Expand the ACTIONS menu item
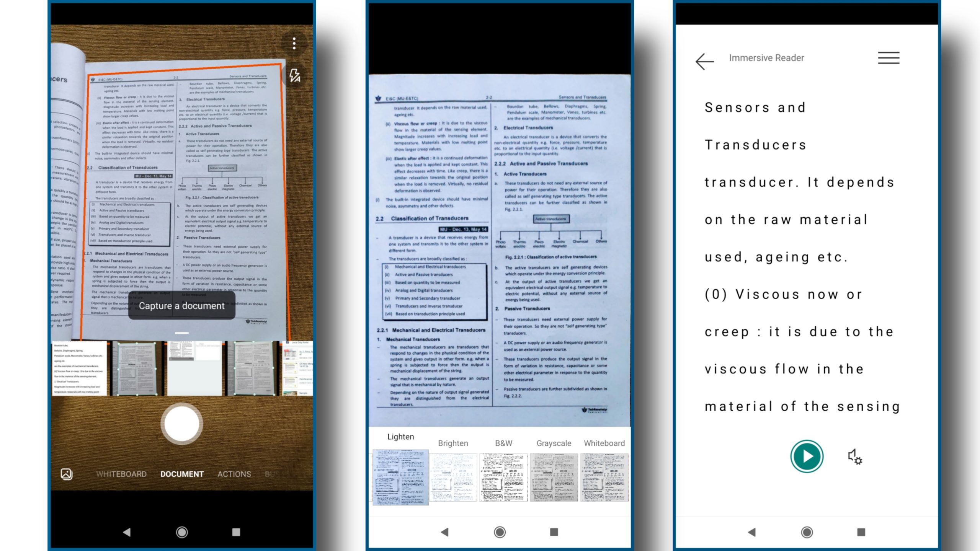 pyautogui.click(x=234, y=474)
